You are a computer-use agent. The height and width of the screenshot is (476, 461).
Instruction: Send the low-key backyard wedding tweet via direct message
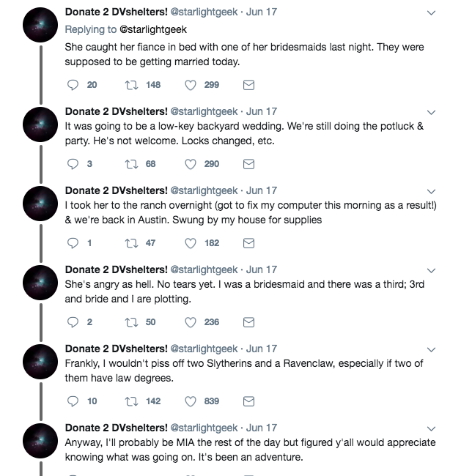(x=248, y=164)
